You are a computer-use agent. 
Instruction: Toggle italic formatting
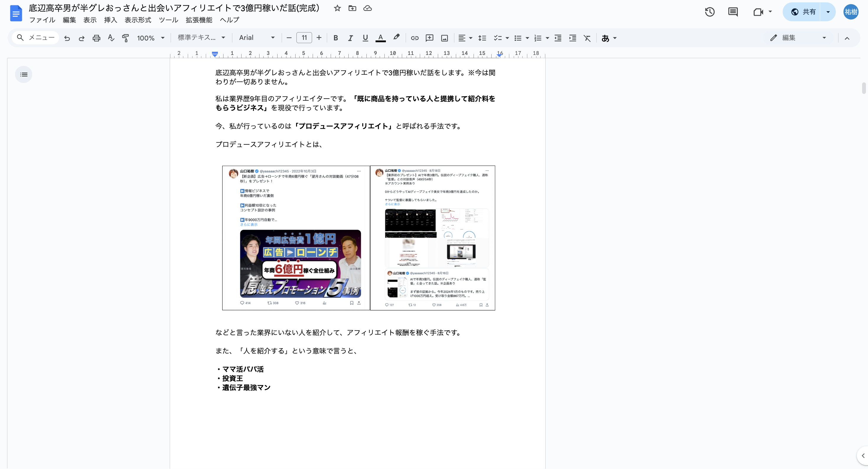[x=350, y=38]
